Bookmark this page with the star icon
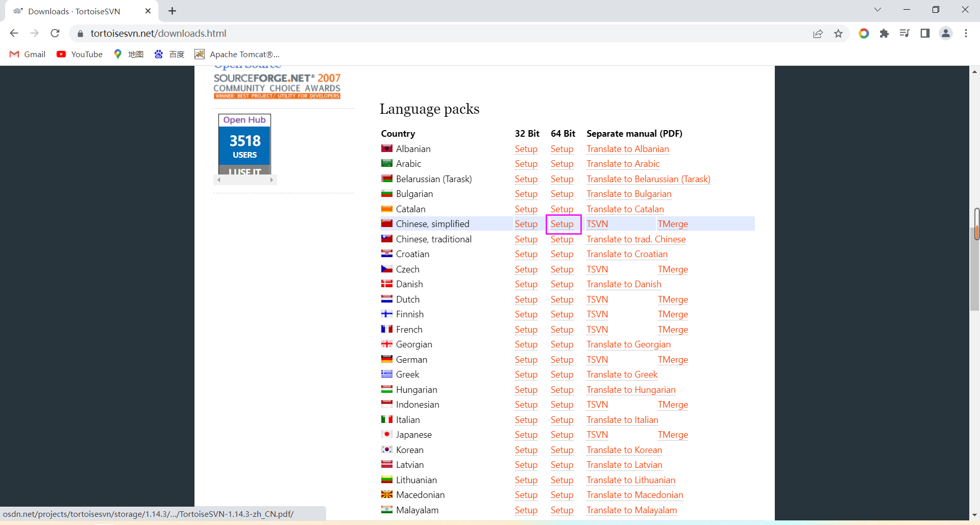980x525 pixels. click(x=838, y=33)
